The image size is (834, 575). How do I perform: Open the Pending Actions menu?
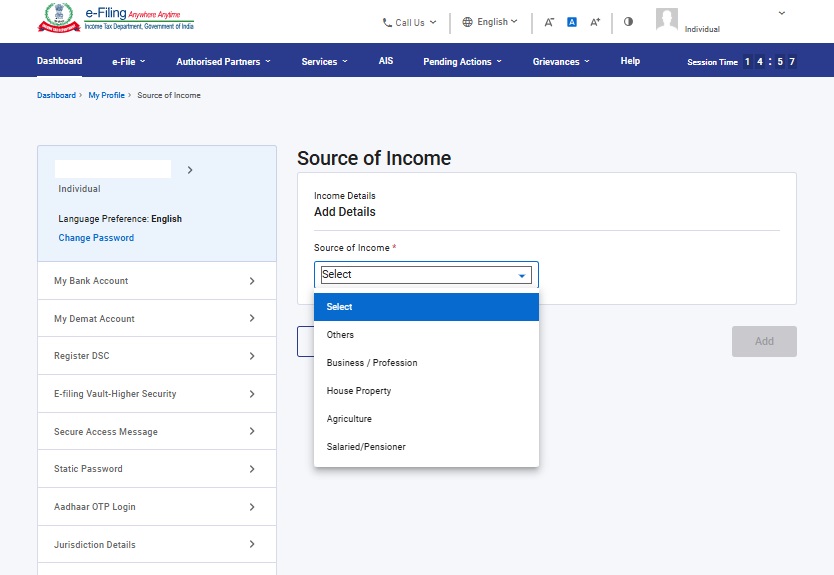click(x=462, y=62)
